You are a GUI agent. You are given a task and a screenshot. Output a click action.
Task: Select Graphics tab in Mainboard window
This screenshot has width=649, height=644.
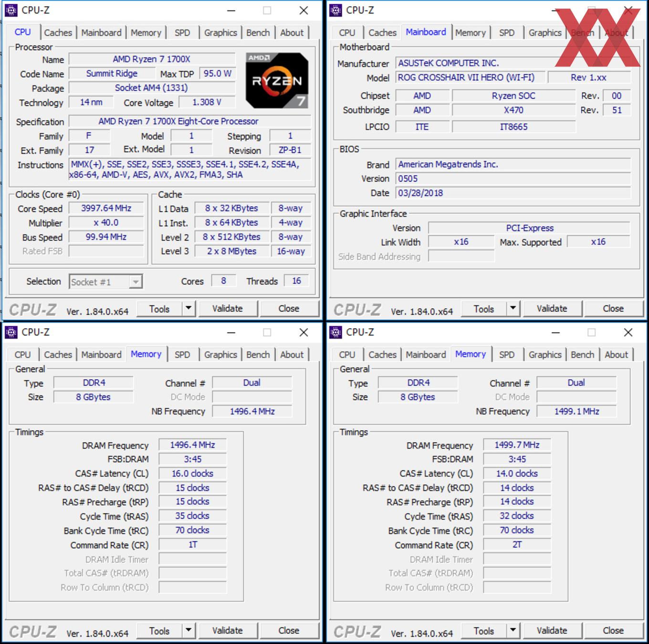545,32
